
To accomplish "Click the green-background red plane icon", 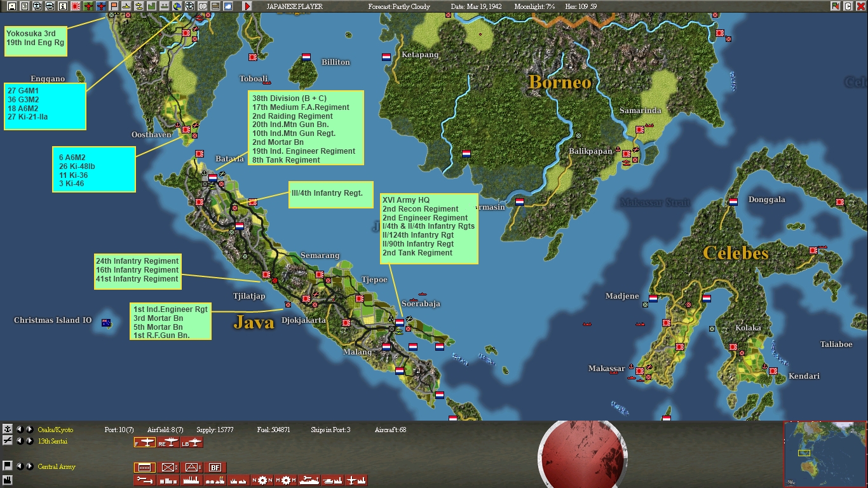I will point(88,6).
